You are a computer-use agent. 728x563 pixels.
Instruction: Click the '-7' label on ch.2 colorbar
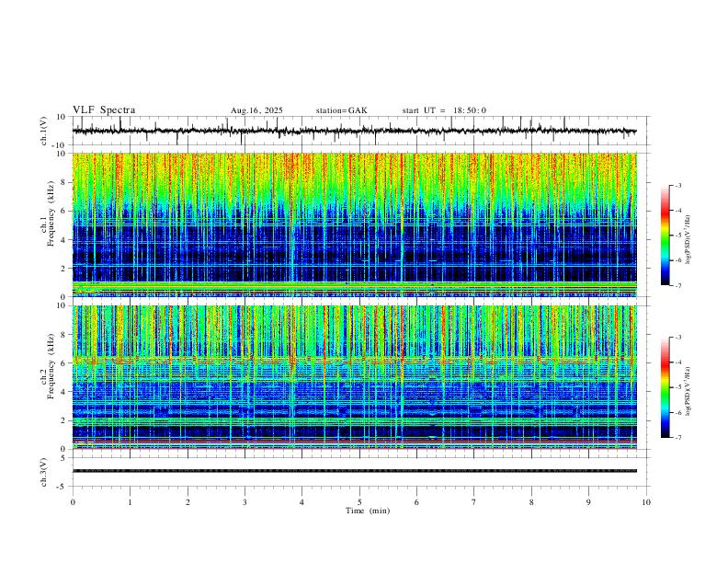677,438
